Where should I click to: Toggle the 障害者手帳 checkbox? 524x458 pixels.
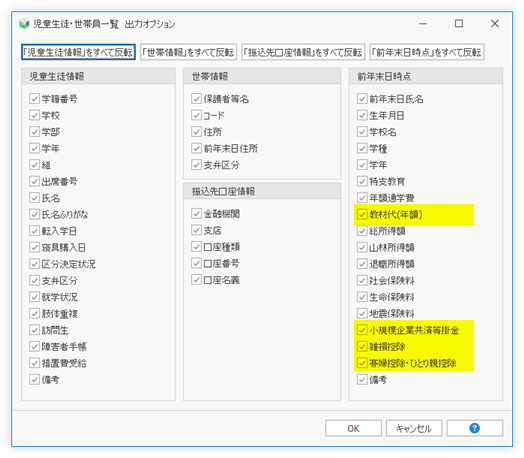click(34, 346)
